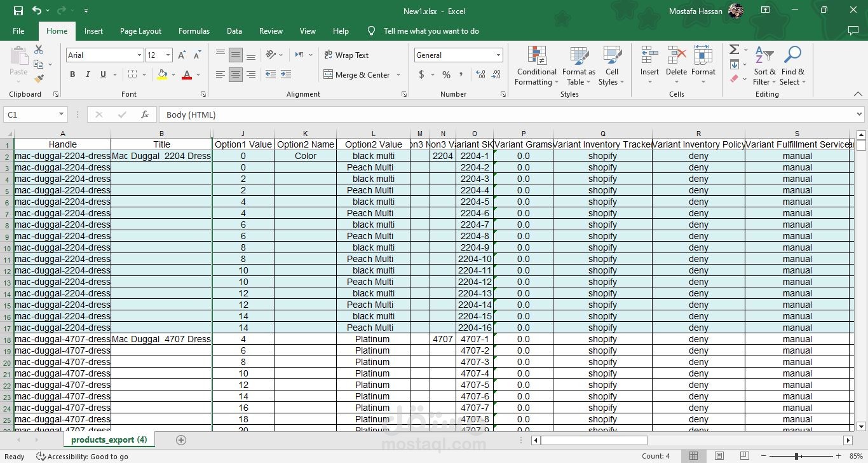This screenshot has width=868, height=463.
Task: Expand the formula bar chevron
Action: click(x=859, y=114)
